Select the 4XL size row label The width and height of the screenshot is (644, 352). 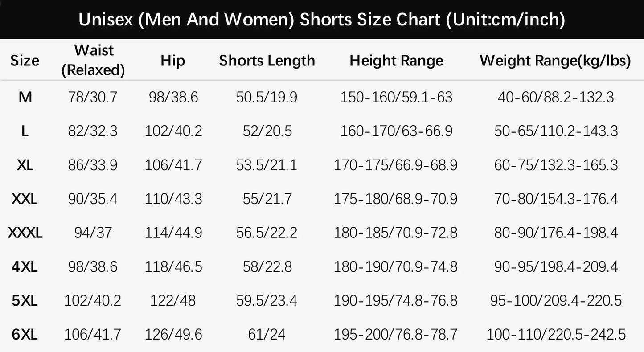coord(25,267)
